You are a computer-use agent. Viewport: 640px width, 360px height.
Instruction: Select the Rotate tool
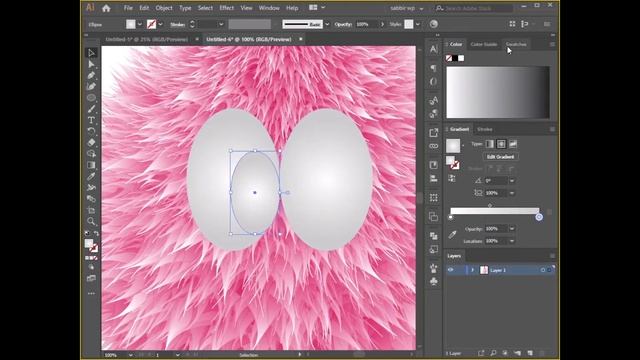91,131
